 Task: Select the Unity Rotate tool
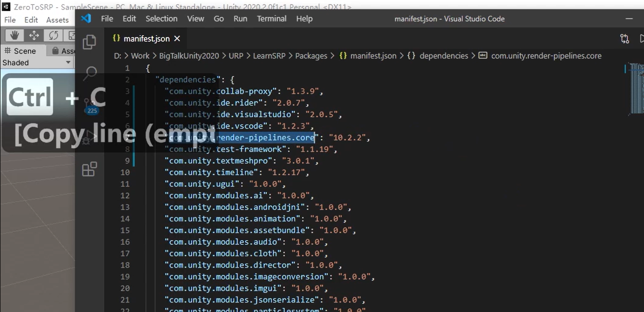[x=53, y=35]
